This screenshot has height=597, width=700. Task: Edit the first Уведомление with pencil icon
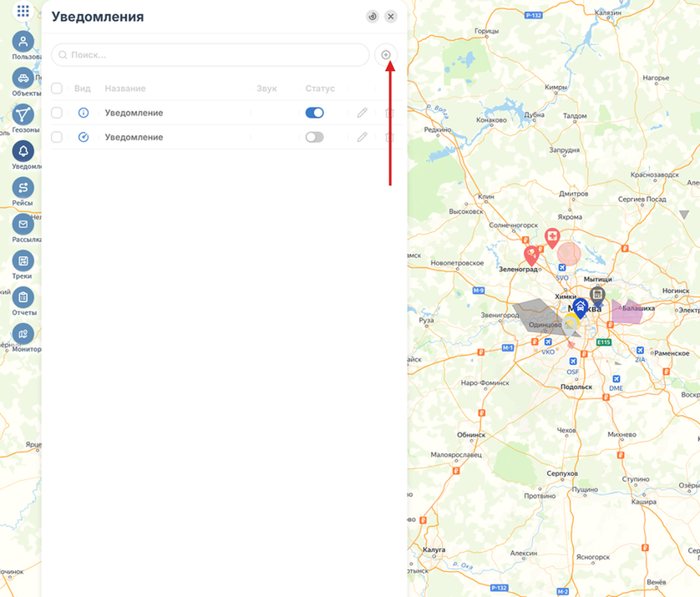(362, 113)
